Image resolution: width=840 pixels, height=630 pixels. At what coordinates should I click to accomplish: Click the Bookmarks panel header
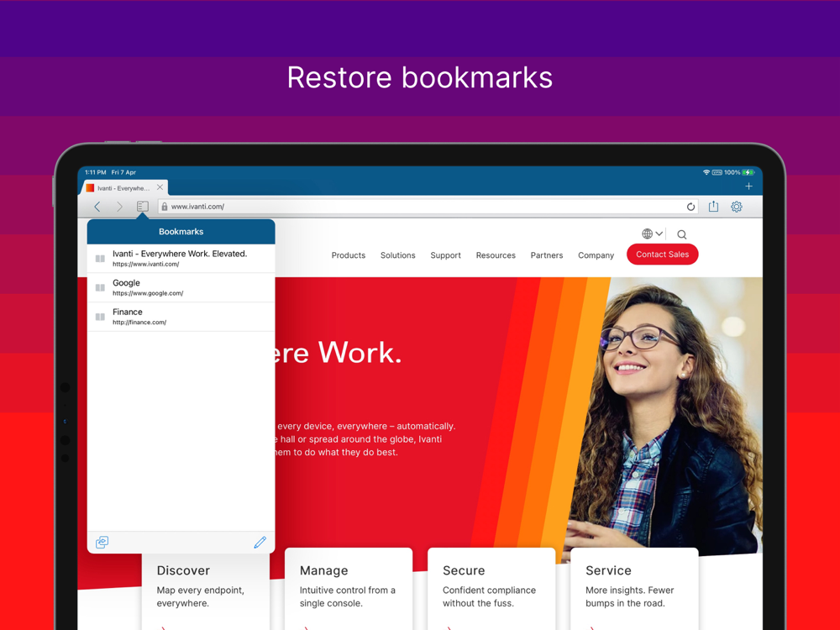click(181, 232)
